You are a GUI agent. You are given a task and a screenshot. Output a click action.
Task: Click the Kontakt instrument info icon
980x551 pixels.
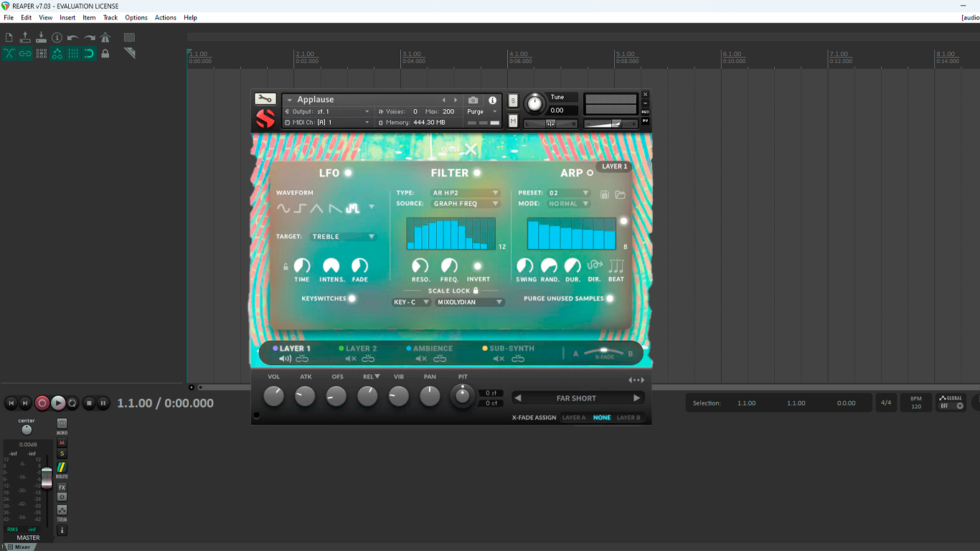click(x=492, y=100)
